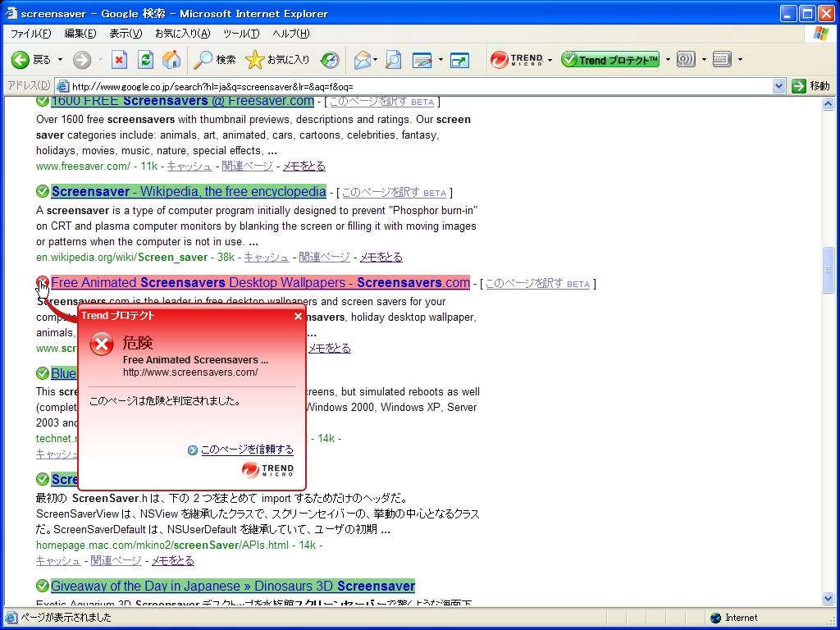The width and height of the screenshot is (840, 630).
Task: Click the IE icon in title bar
Action: coord(11,13)
